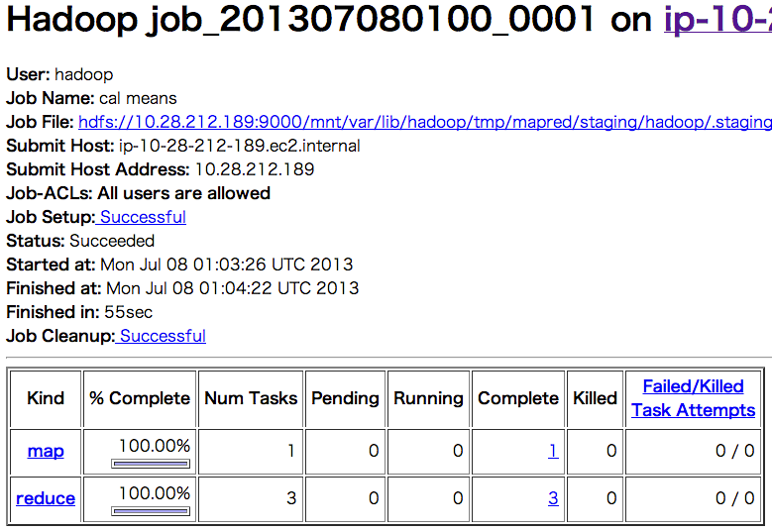Click map row Pending value 0
Image resolution: width=772 pixels, height=532 pixels.
coord(374,451)
